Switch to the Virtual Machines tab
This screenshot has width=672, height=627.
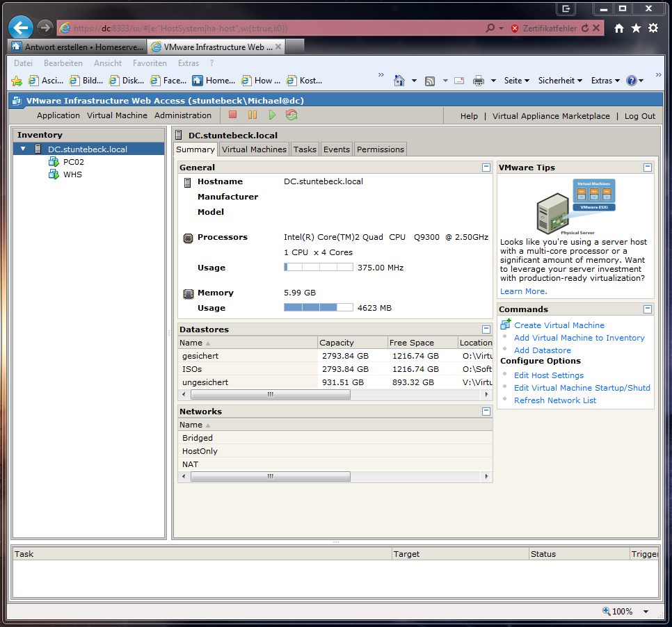pos(254,149)
